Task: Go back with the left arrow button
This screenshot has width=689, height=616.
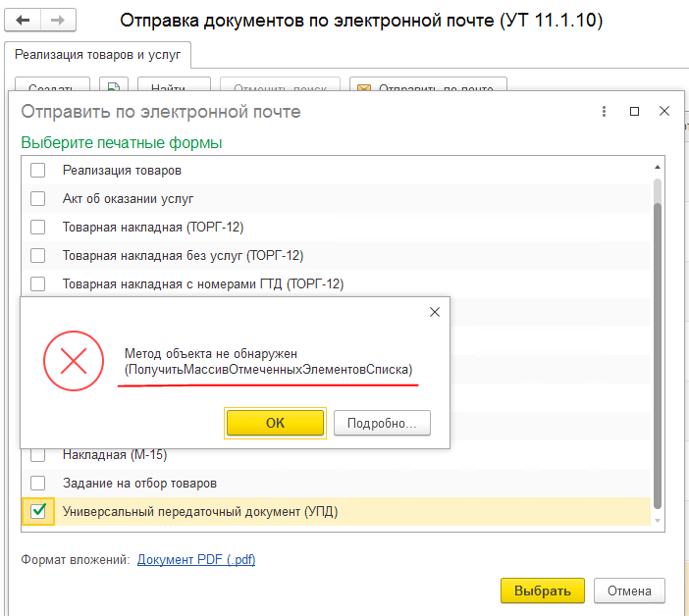Action: click(x=23, y=21)
